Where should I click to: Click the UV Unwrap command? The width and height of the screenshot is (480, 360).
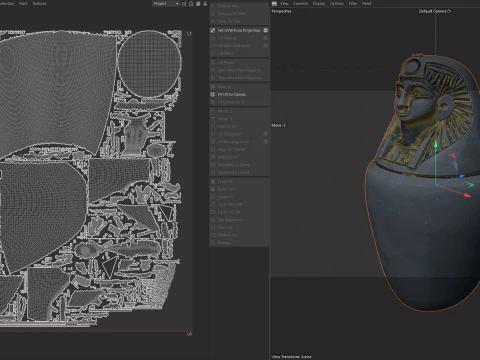(x=227, y=38)
